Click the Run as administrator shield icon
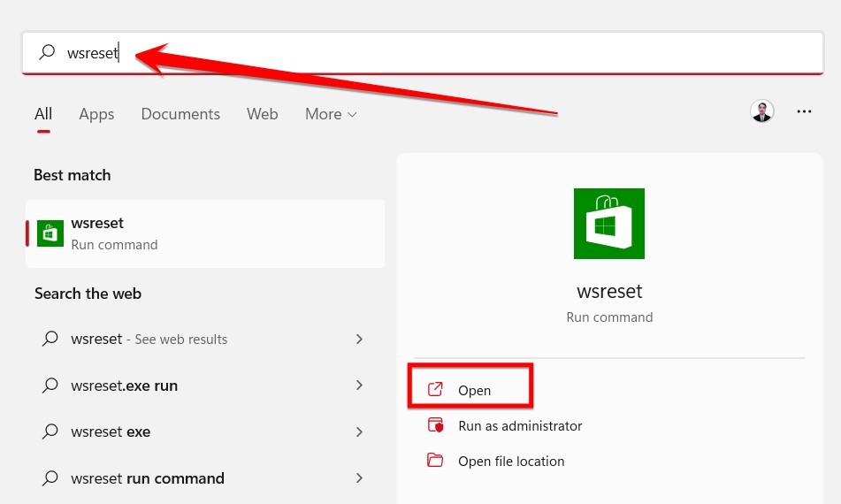This screenshot has width=841, height=504. click(x=435, y=425)
